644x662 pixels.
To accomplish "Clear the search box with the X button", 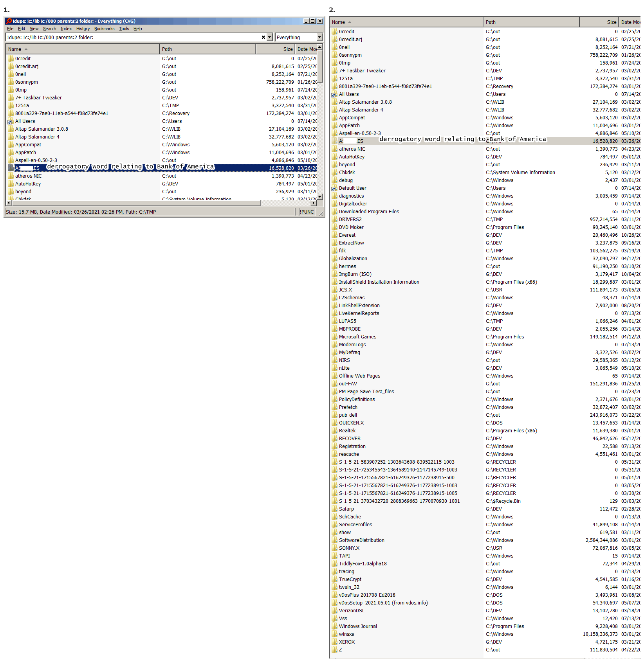I will pyautogui.click(x=263, y=37).
